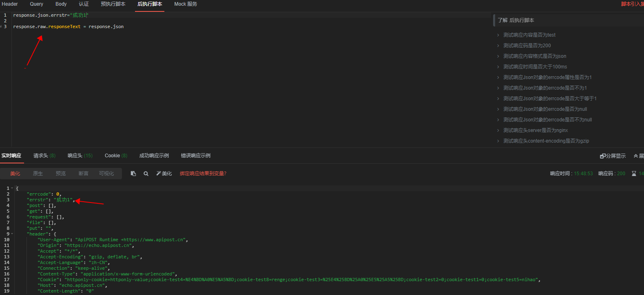Expand snippet 测试响应头server是否为nginx
Screen dimensions: 644x295
click(x=536, y=130)
